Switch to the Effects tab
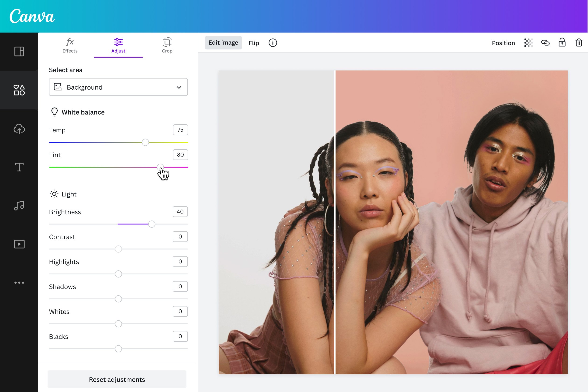This screenshot has width=588, height=392. coord(70,45)
